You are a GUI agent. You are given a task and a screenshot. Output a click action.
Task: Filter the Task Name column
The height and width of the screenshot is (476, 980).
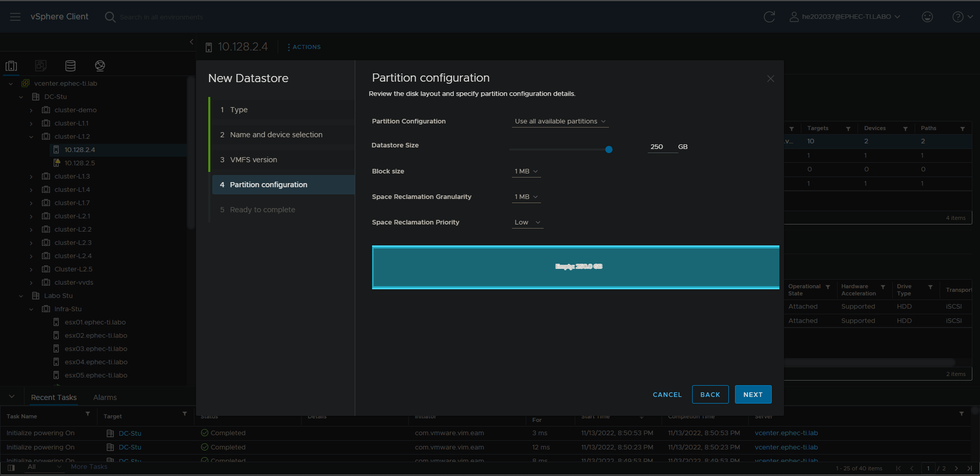[88, 414]
